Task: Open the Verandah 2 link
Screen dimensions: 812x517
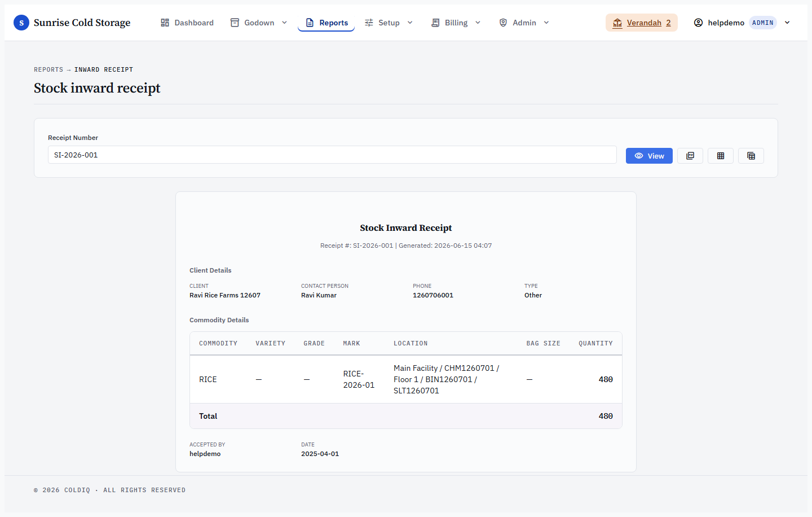Action: (648, 23)
